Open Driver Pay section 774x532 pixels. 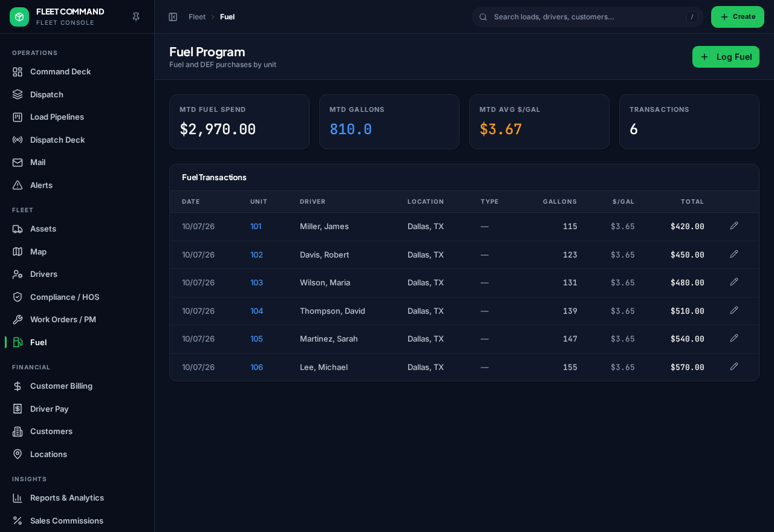[x=77, y=409]
